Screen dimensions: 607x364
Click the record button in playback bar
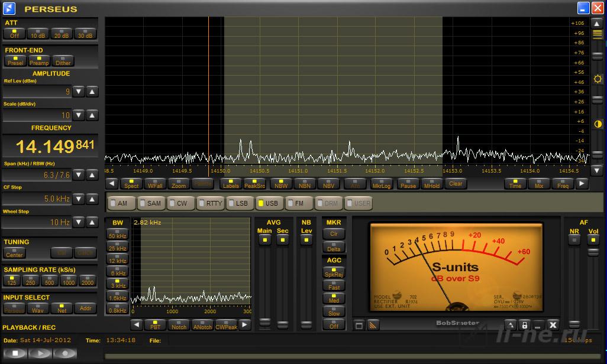pos(65,353)
